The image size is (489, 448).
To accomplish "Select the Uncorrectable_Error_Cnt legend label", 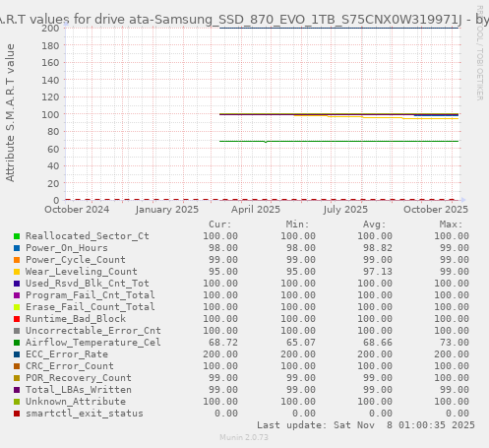I will [x=93, y=331].
